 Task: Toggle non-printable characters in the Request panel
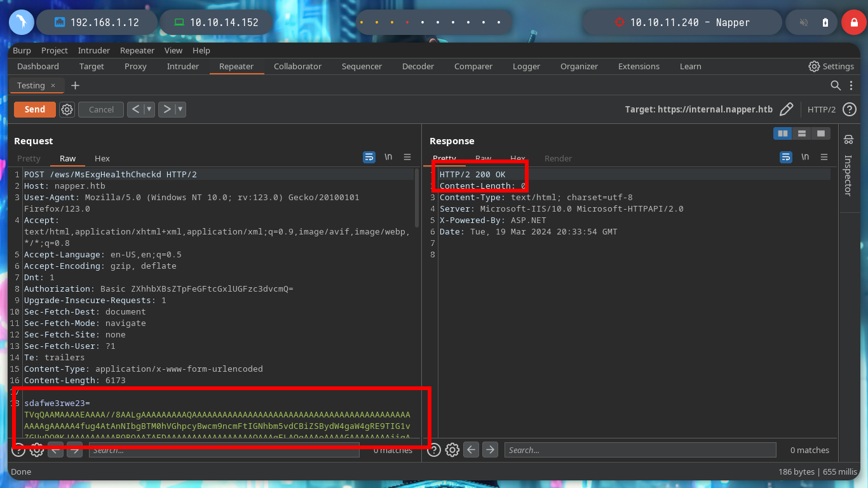tap(388, 157)
